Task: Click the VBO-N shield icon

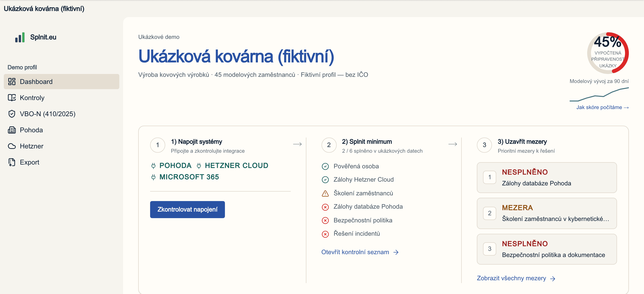Action: coord(12,114)
